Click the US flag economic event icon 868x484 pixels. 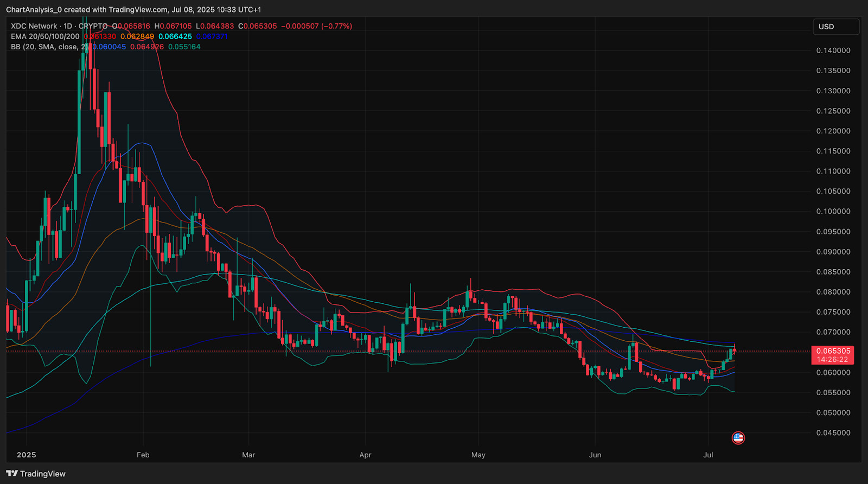738,437
